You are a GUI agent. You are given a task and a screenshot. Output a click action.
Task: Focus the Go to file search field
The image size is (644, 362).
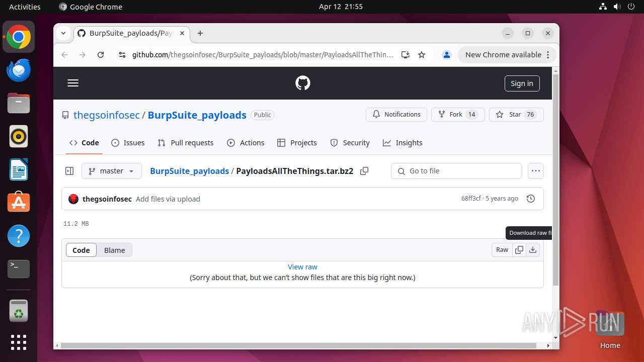456,171
